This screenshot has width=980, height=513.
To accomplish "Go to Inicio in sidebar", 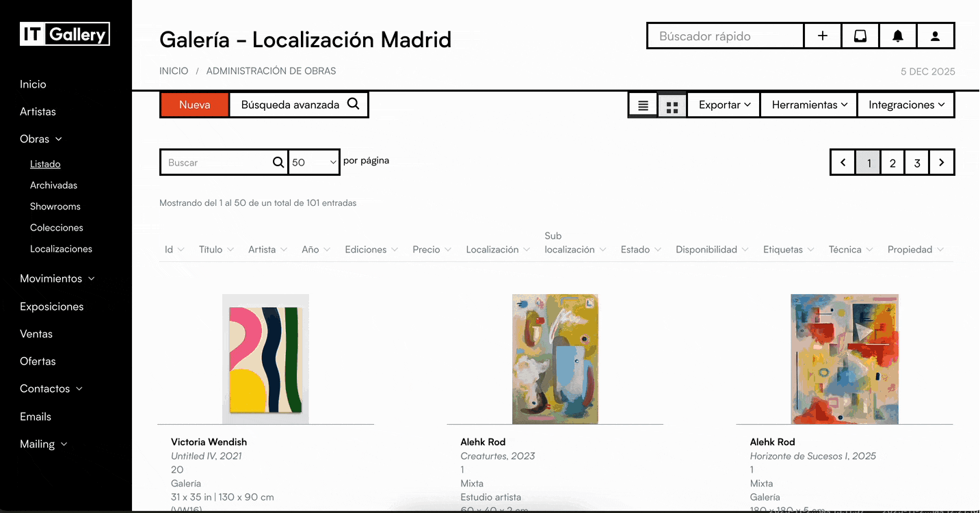I will 33,84.
